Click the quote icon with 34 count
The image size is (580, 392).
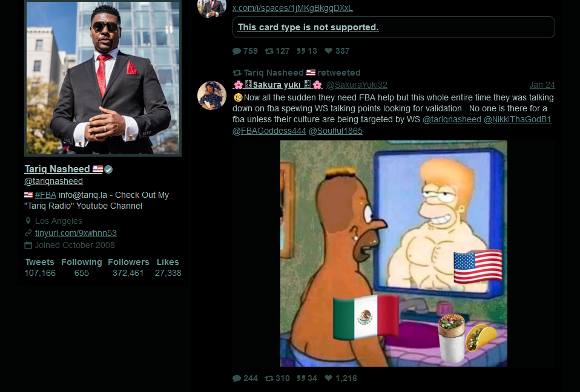coord(301,378)
